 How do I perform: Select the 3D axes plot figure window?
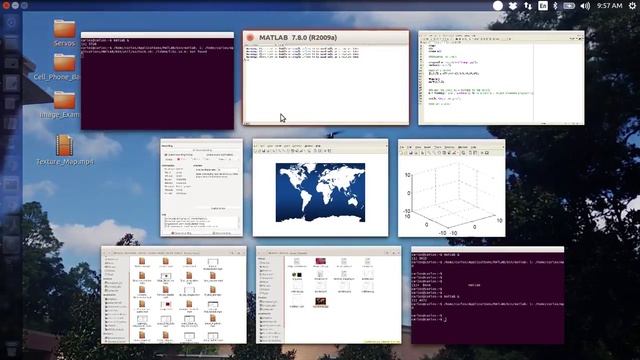pyautogui.click(x=451, y=188)
